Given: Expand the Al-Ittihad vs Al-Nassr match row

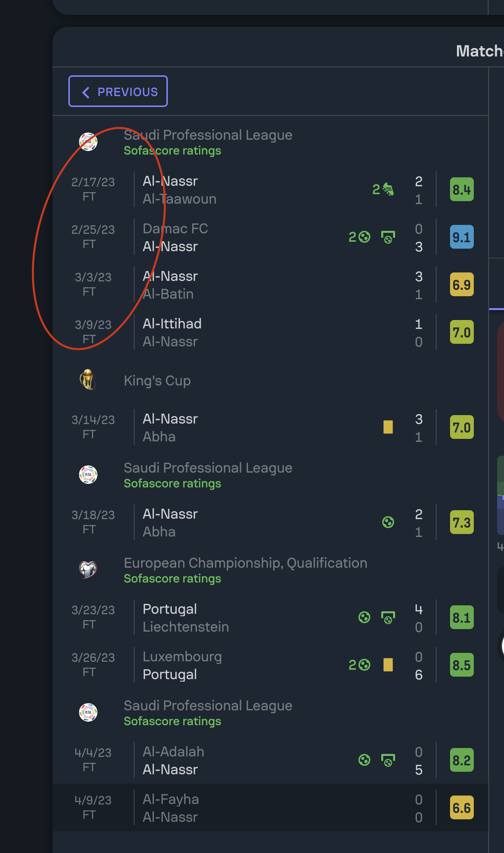Looking at the screenshot, I should pos(248,332).
